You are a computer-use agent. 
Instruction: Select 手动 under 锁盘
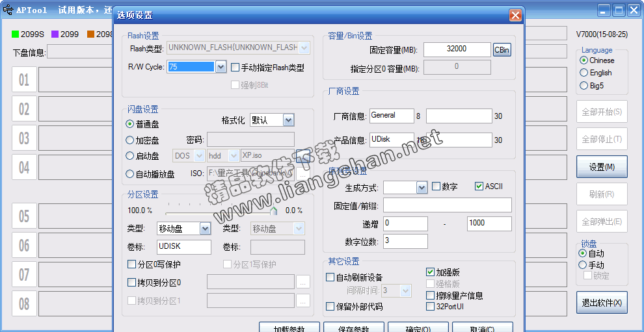point(582,265)
